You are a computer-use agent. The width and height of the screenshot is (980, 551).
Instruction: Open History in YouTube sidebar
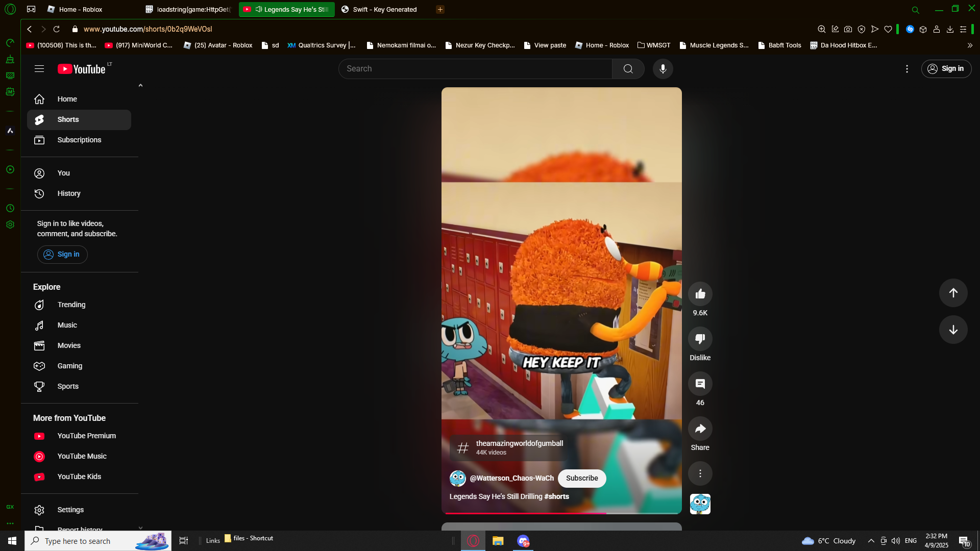[79, 193]
